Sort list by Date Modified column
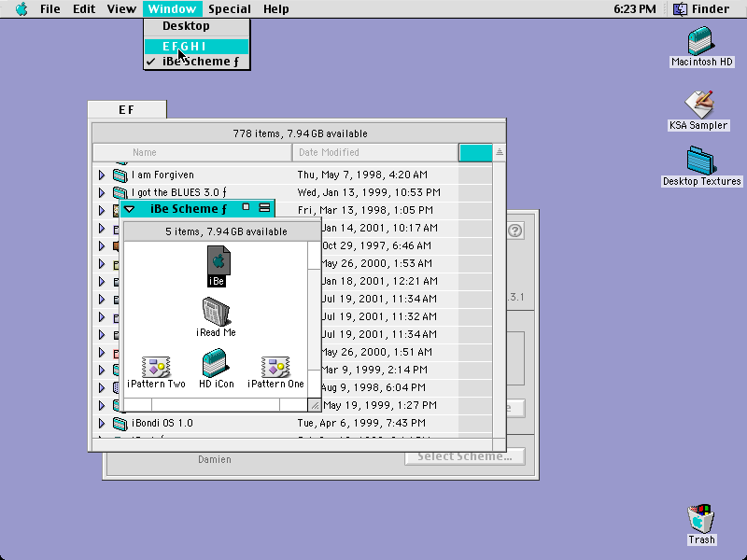 (375, 152)
